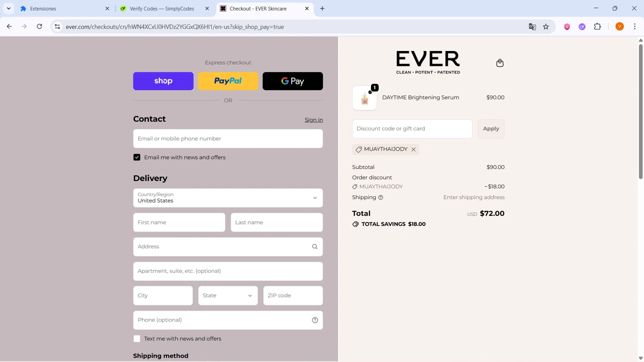Click the Apply discount button

[491, 129]
